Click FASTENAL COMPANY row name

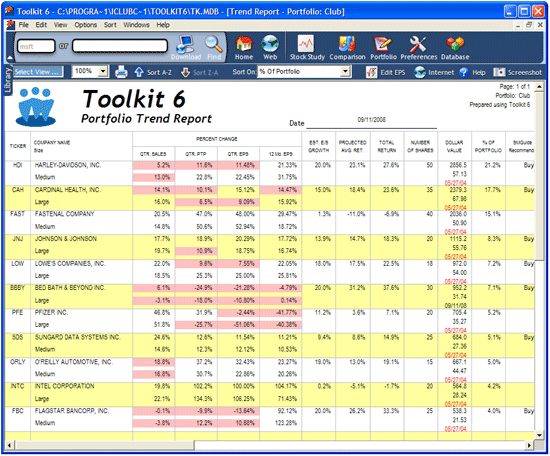pyautogui.click(x=65, y=214)
